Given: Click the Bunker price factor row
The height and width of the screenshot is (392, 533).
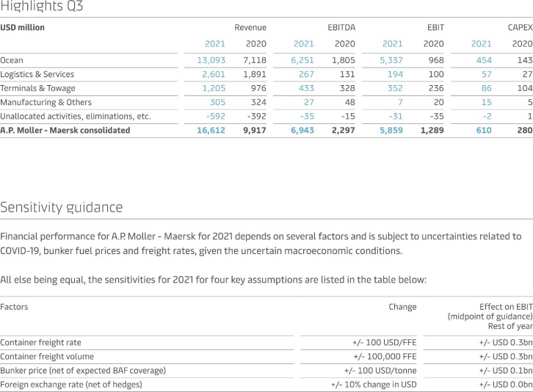Looking at the screenshot, I should (83, 370).
